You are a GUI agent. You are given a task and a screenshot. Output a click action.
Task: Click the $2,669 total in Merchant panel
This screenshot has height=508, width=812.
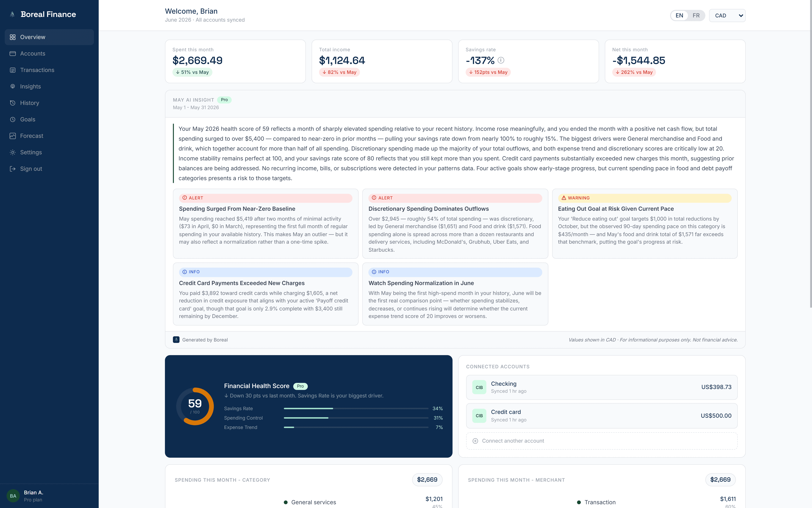(x=720, y=480)
